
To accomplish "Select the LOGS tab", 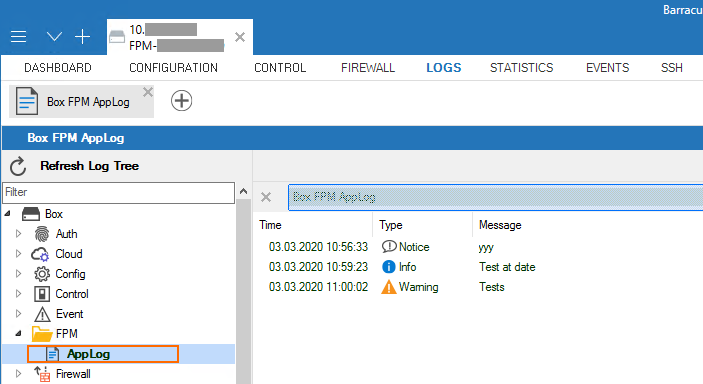I will coord(444,68).
